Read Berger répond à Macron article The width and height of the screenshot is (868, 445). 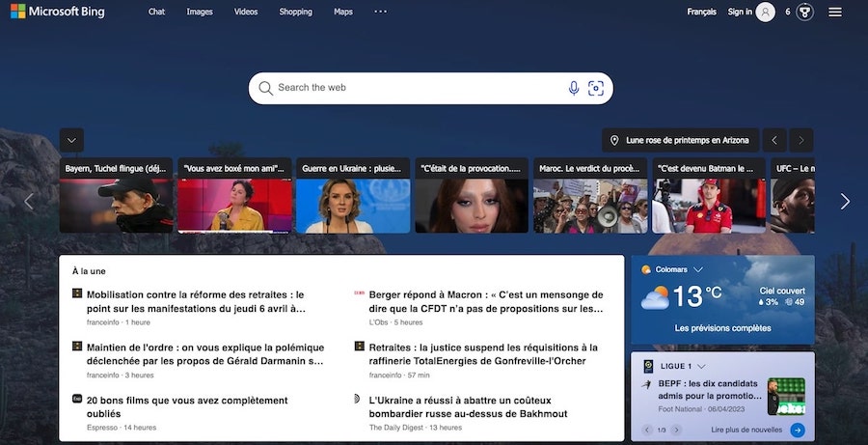[x=486, y=301]
